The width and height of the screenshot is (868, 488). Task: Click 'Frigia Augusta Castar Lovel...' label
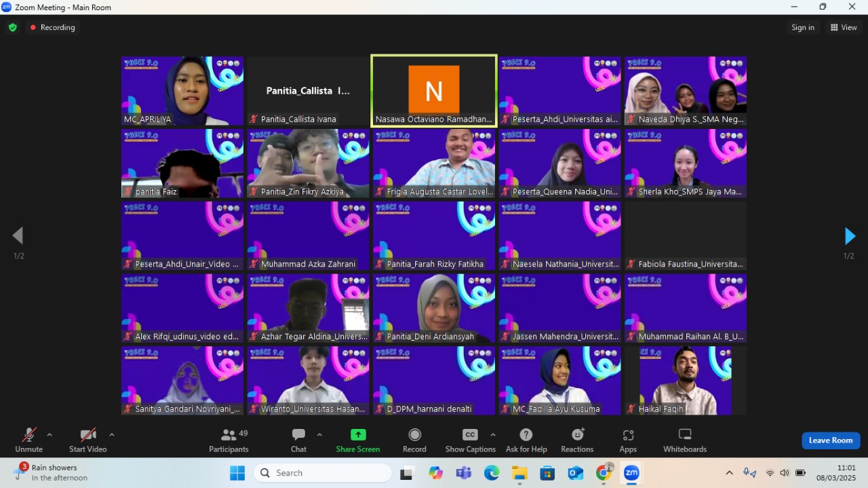pos(440,192)
